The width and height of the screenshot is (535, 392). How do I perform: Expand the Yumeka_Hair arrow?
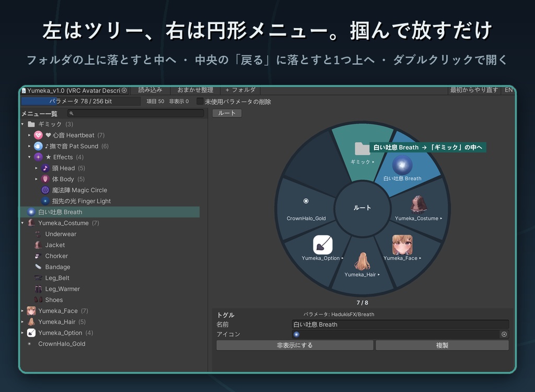tap(22, 321)
